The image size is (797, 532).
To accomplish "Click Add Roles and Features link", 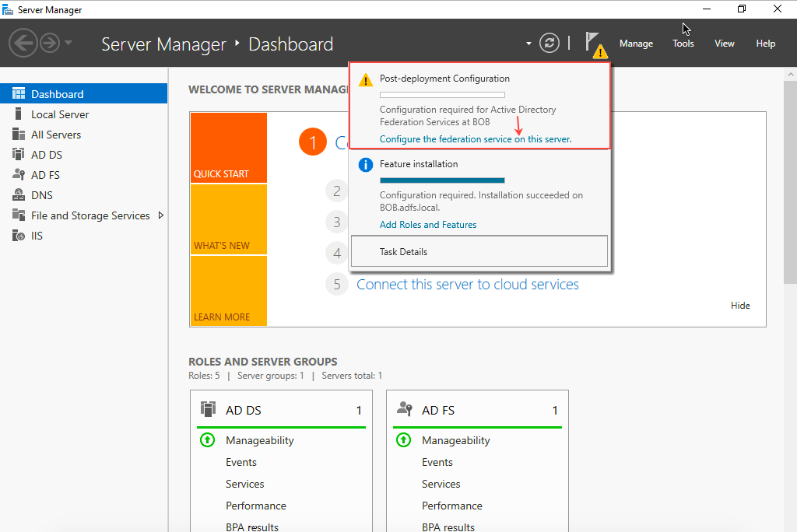I will click(x=428, y=225).
